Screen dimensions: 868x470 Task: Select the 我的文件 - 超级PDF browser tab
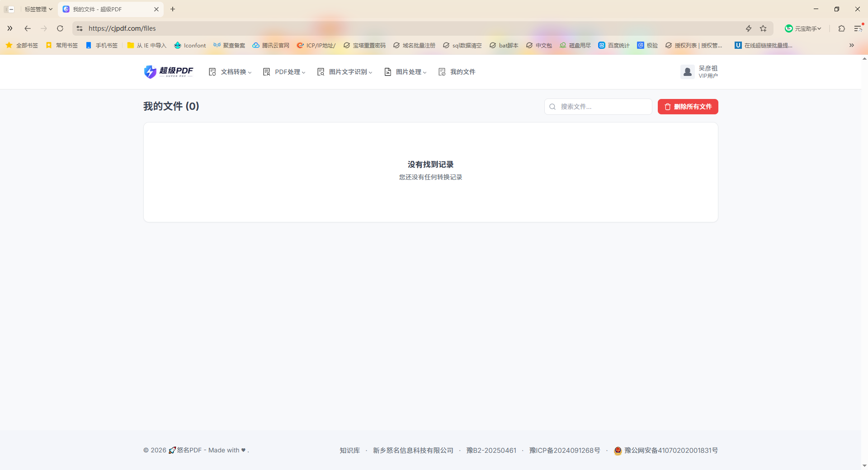pos(110,9)
